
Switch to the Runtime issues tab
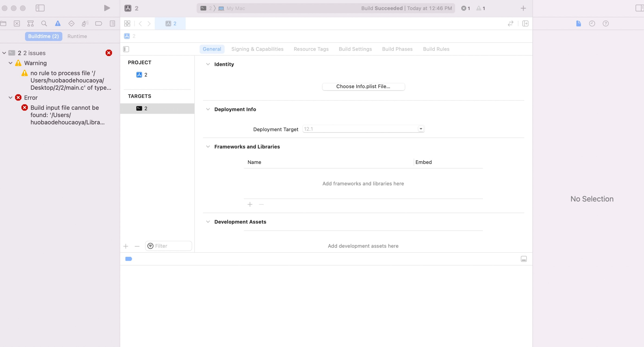(77, 36)
